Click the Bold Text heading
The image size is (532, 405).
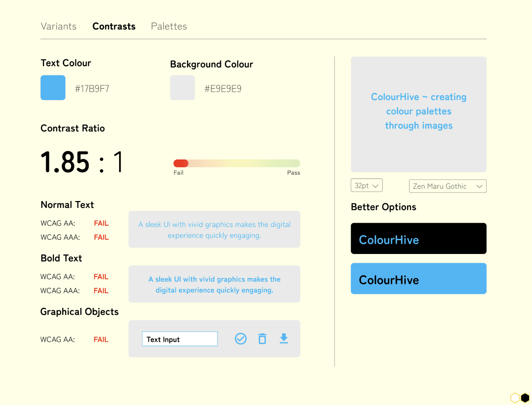(61, 258)
